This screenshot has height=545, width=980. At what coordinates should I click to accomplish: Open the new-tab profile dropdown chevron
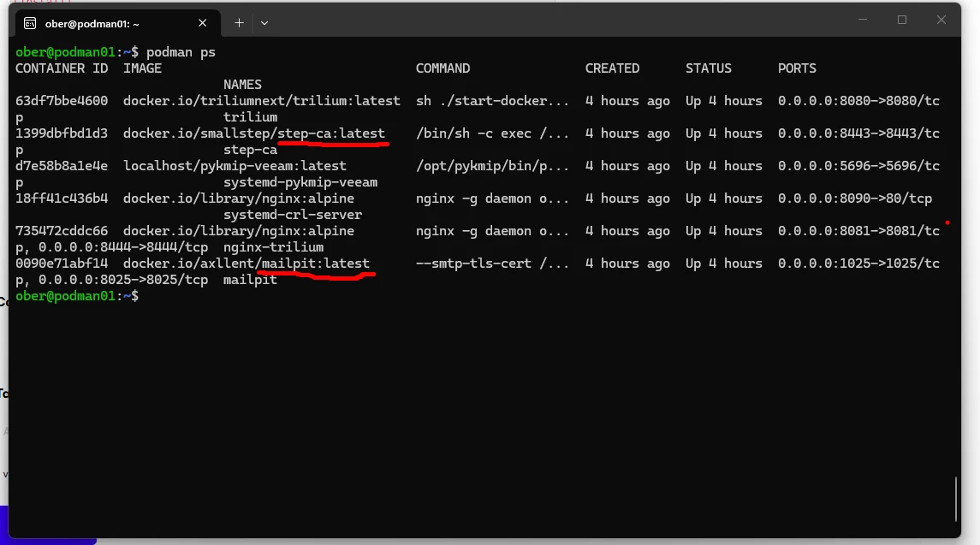click(264, 23)
